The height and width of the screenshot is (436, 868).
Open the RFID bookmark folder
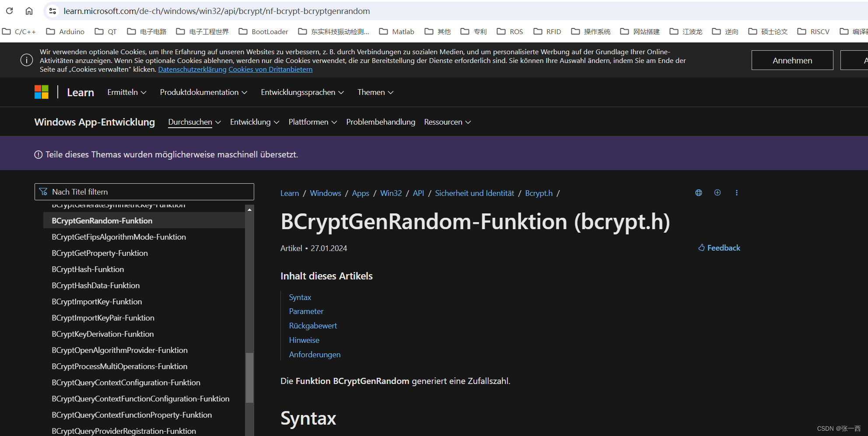click(x=547, y=31)
